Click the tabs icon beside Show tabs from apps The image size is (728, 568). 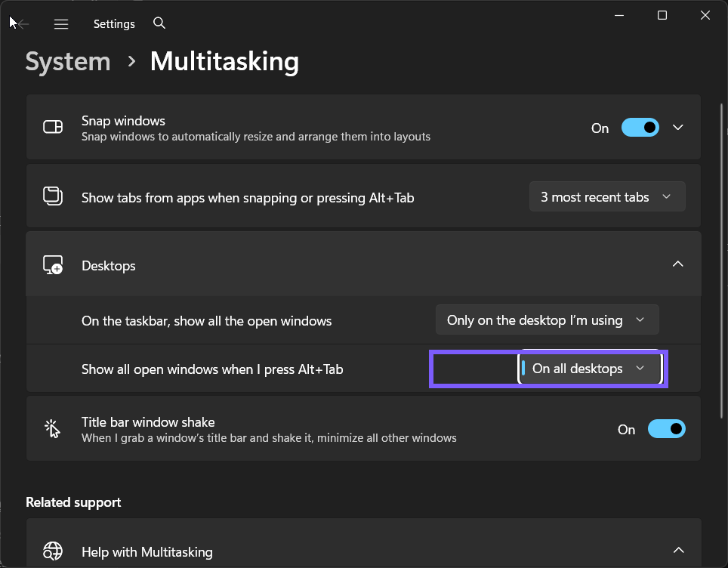53,196
